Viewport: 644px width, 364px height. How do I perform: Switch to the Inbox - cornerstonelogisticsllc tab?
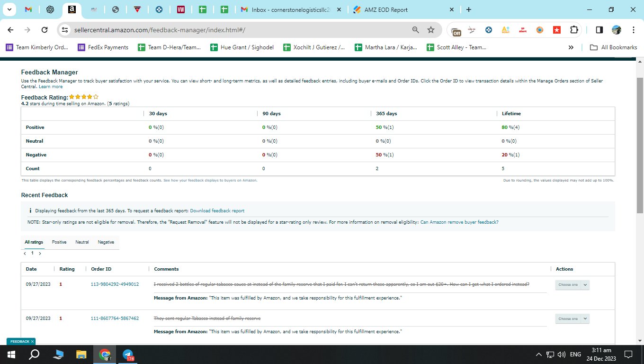tap(290, 9)
